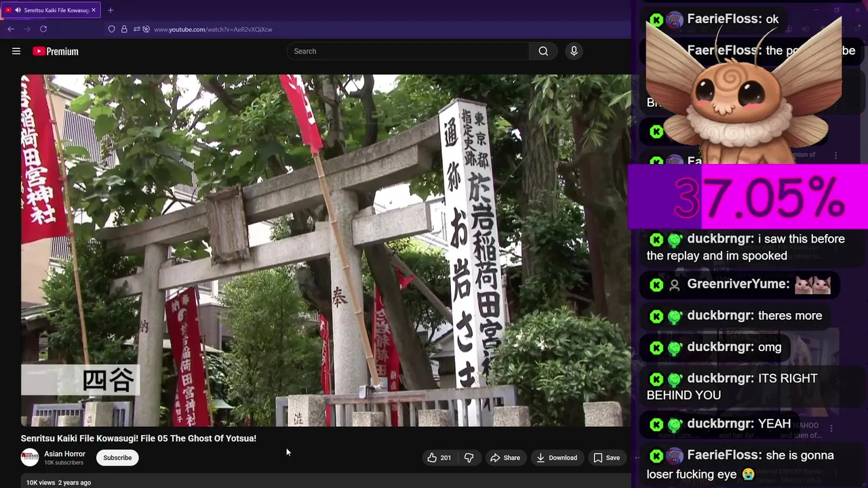Go to YouTube Premium home logo
This screenshot has width=868, height=488.
(56, 52)
